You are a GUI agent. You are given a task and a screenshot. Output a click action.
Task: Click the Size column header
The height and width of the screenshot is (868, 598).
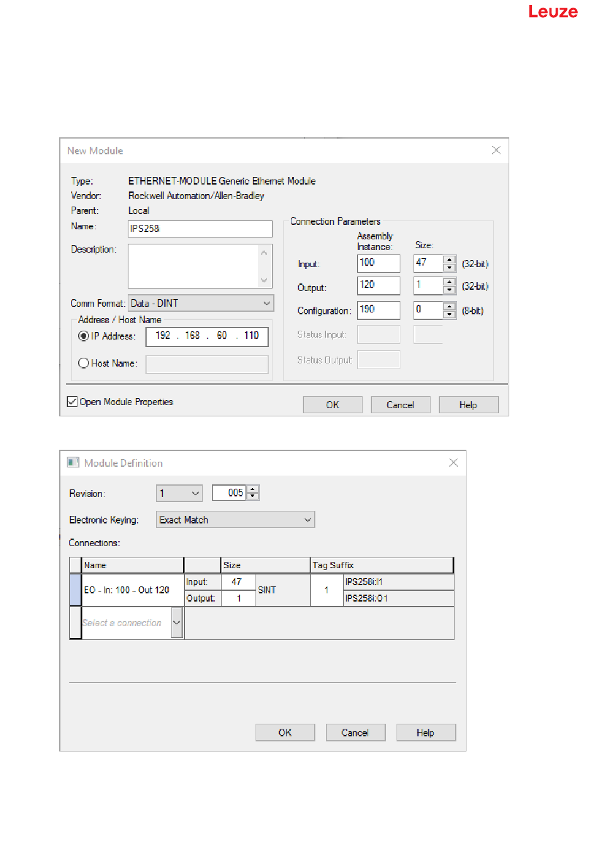[x=265, y=565]
